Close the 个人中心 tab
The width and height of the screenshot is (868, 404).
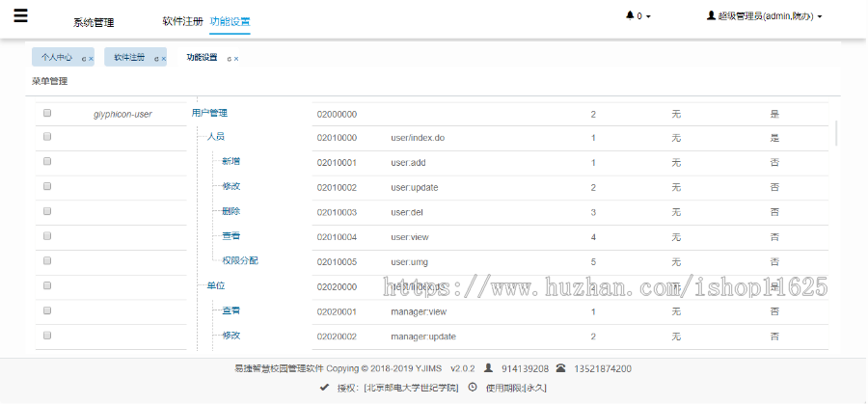91,58
